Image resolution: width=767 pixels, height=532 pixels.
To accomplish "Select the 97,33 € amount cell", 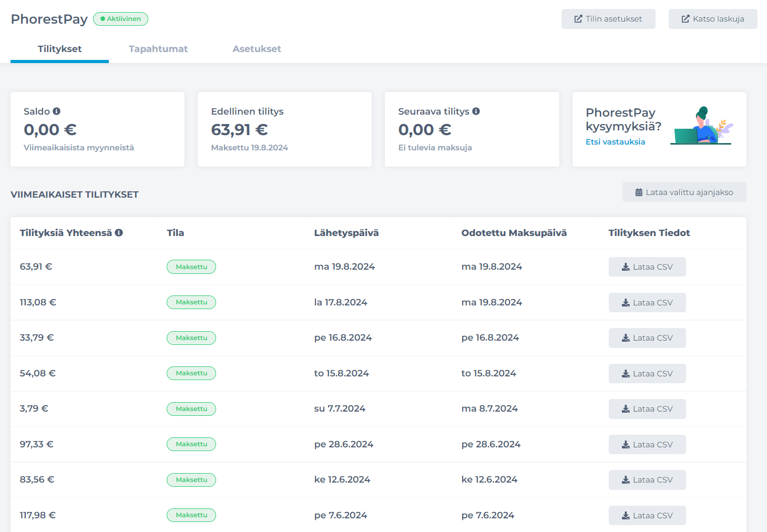I will (x=37, y=444).
